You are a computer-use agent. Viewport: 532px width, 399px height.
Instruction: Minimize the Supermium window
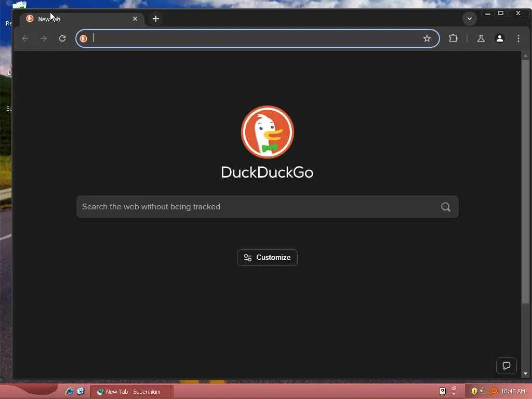pyautogui.click(x=487, y=14)
